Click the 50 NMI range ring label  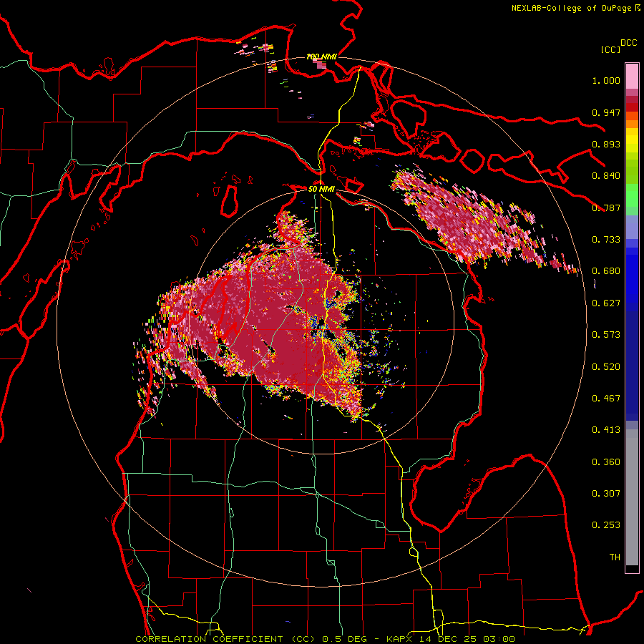[x=321, y=190]
